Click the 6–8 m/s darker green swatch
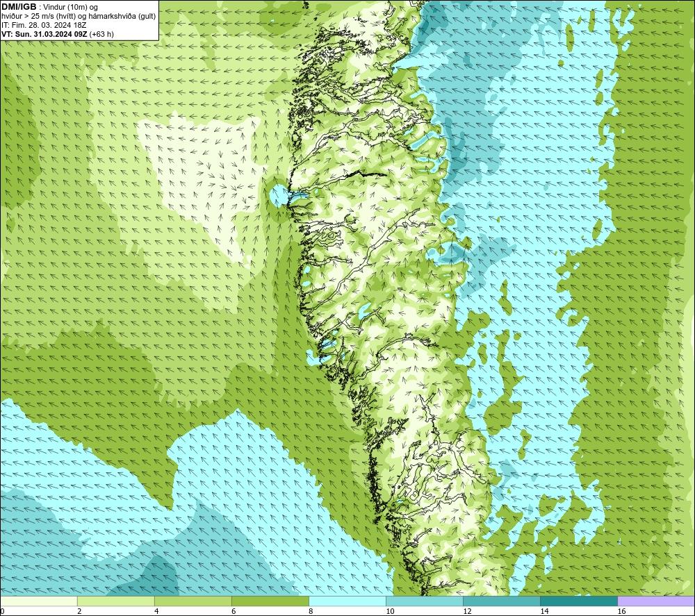 coord(270,601)
